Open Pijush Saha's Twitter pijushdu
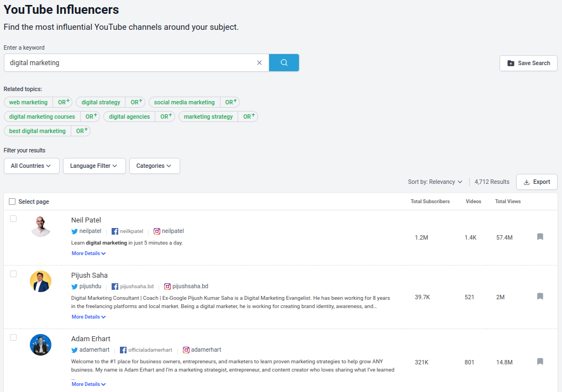Screen dimensions: 562x392 click(86, 287)
